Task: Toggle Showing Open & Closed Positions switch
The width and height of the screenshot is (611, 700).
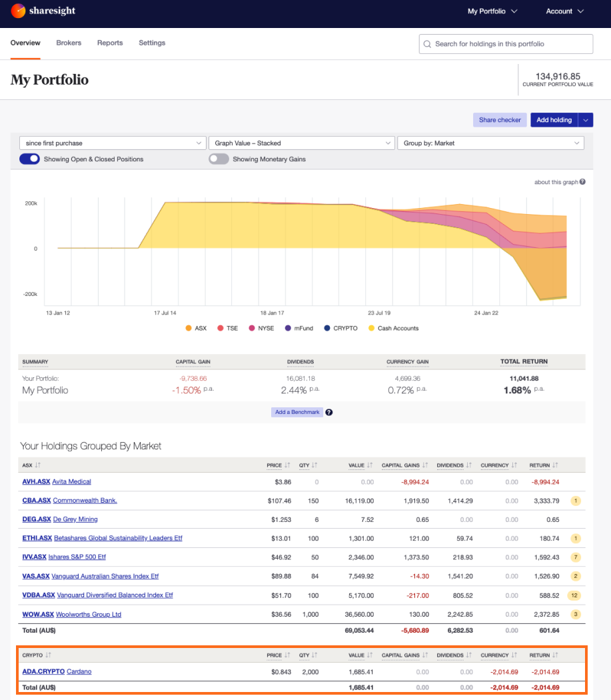Action: pyautogui.click(x=29, y=159)
